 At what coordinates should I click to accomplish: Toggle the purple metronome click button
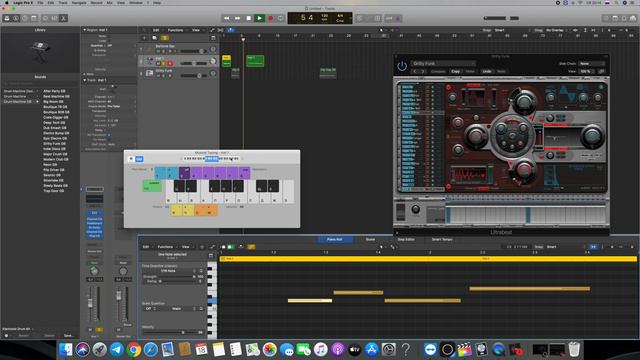tap(398, 18)
